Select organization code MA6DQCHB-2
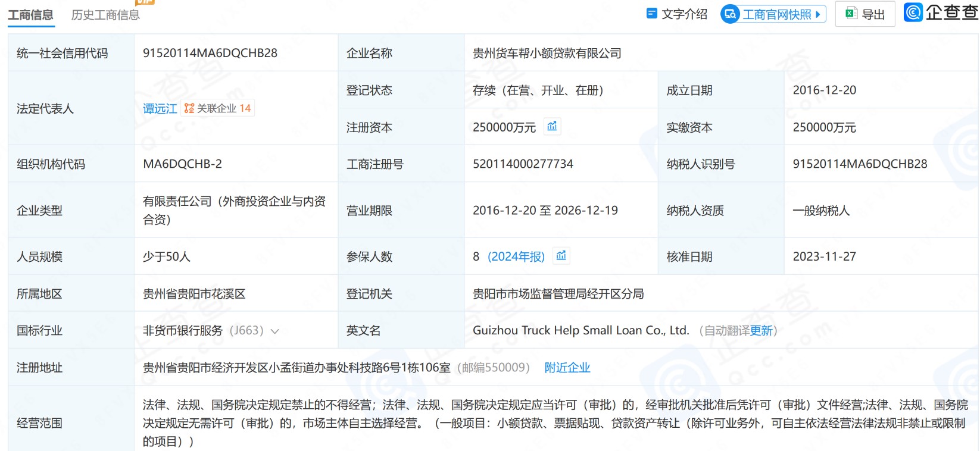This screenshot has width=980, height=451. (182, 164)
